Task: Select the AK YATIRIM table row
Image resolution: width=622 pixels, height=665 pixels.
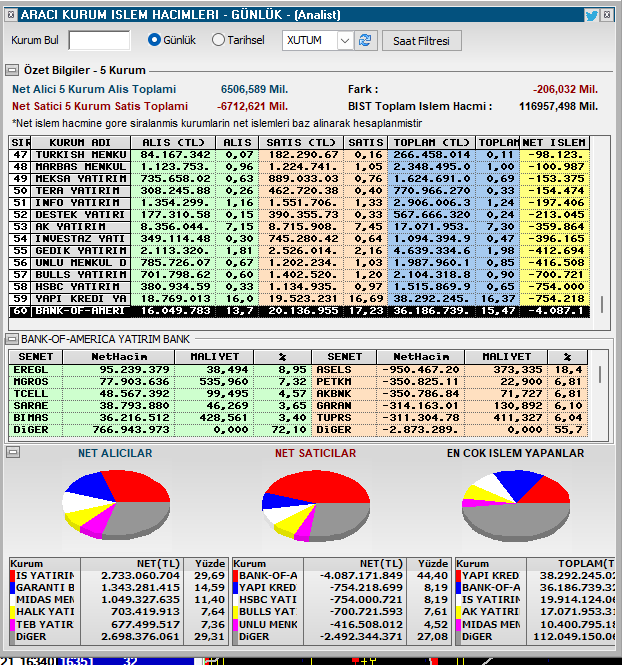Action: click(299, 226)
